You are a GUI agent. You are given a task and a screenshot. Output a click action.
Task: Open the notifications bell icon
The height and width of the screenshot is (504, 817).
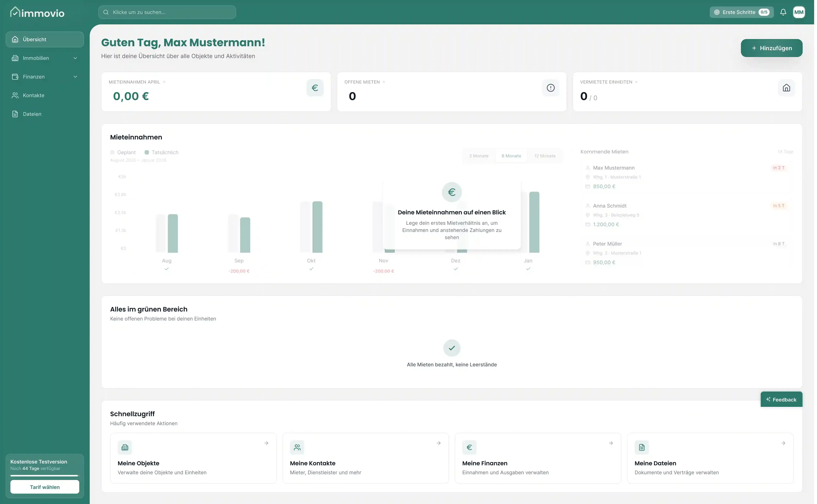tap(783, 12)
